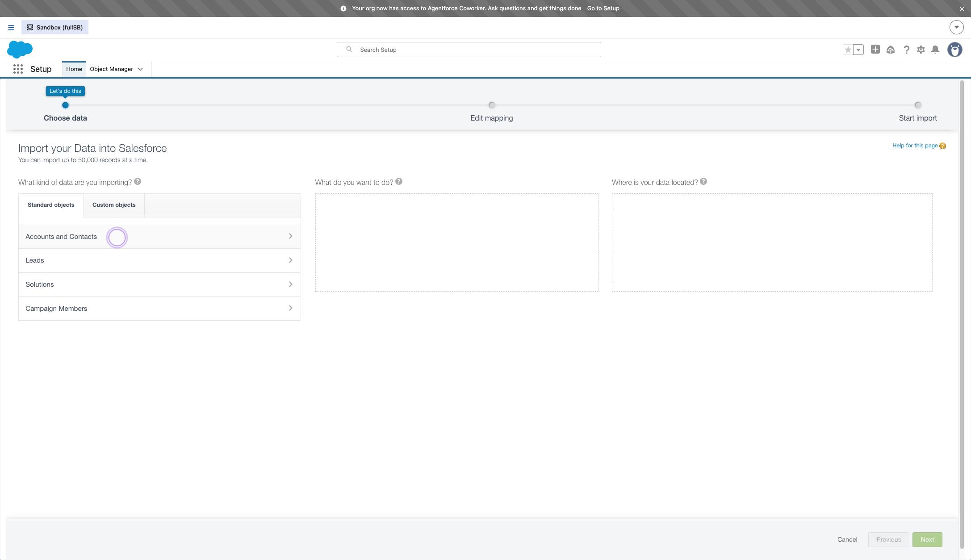Select the Edit mapping step marker
The image size is (971, 560).
(x=492, y=105)
